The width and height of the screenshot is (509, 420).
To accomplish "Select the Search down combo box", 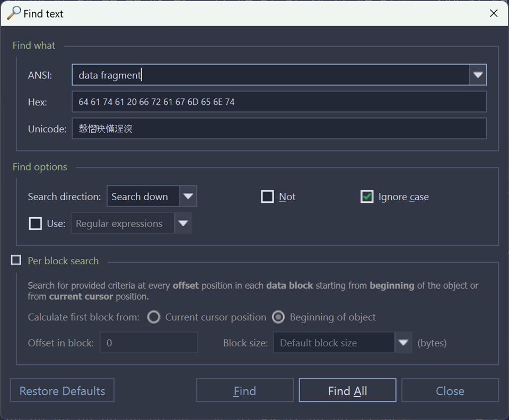I will 143,196.
